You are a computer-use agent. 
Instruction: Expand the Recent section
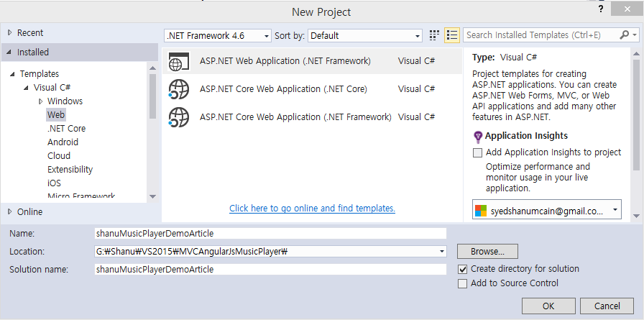(10, 33)
